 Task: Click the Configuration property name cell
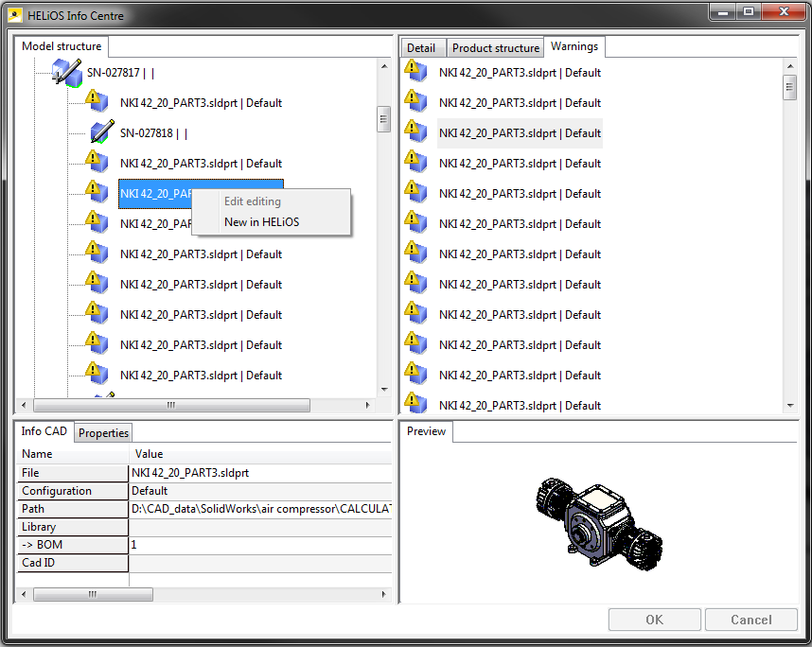[x=73, y=491]
